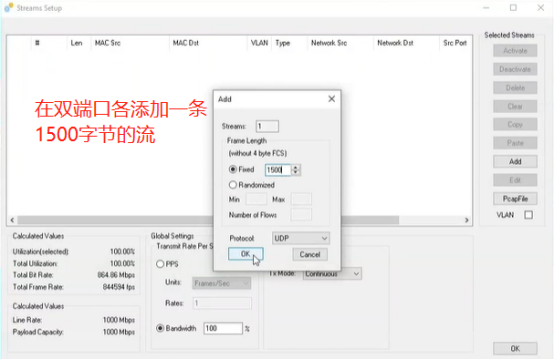This screenshot has height=360, width=554.
Task: Click the Total Frame Rate value 844594 fps
Action: 119,287
